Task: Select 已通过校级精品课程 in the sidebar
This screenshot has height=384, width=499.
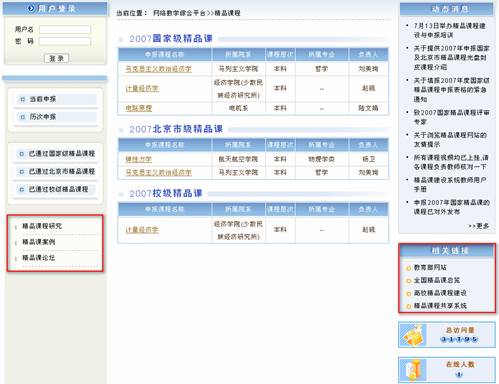Action: tap(59, 189)
